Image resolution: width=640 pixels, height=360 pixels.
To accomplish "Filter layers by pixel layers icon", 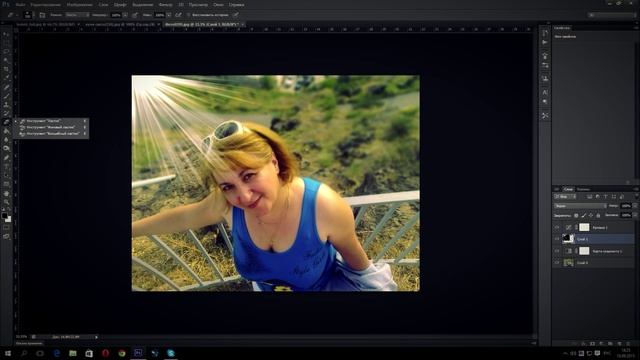I will click(590, 197).
